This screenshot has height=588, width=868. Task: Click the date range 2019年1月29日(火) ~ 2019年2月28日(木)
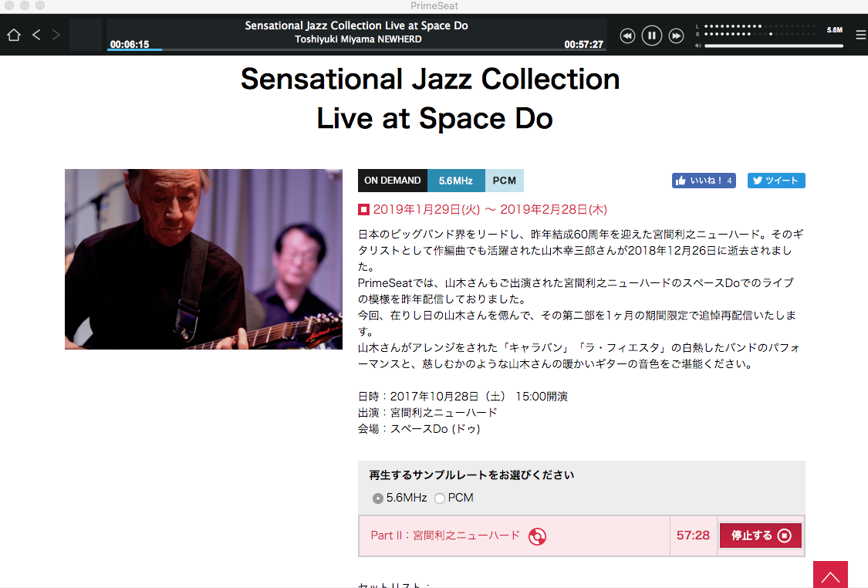point(490,209)
